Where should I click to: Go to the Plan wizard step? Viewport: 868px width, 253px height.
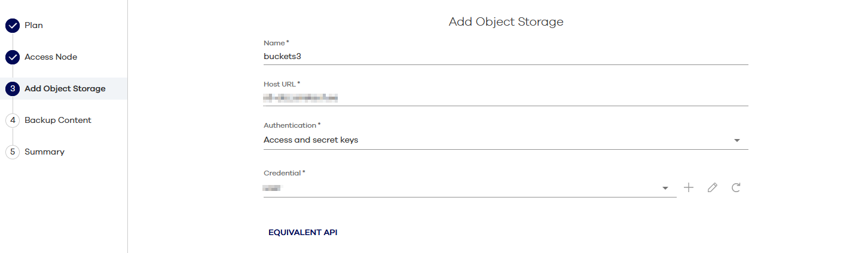pyautogui.click(x=33, y=26)
